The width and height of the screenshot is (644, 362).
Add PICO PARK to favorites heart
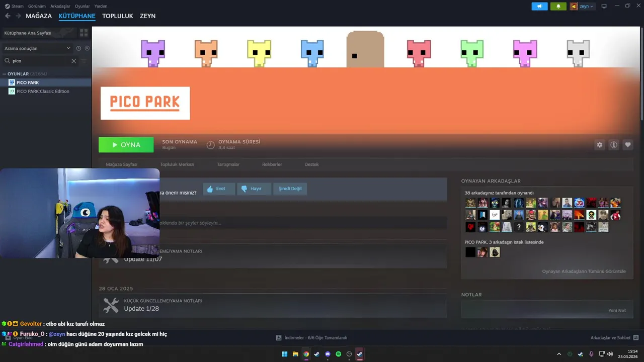pos(628,145)
